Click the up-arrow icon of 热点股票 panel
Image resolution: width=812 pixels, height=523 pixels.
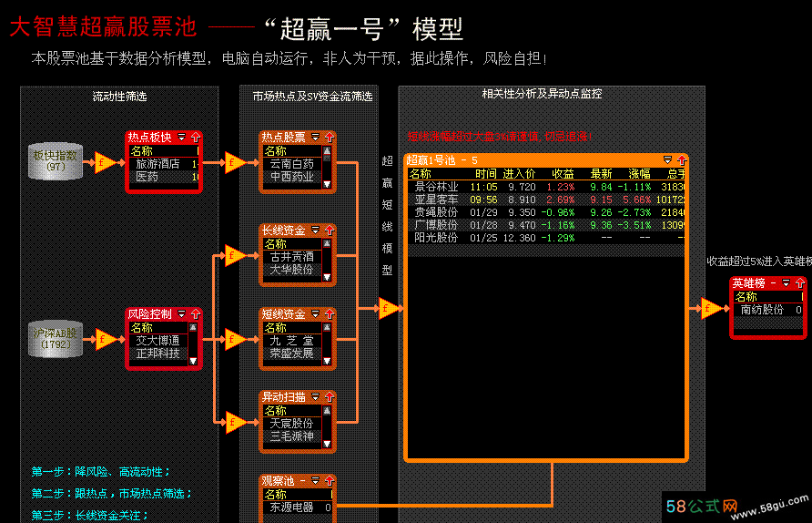330,138
